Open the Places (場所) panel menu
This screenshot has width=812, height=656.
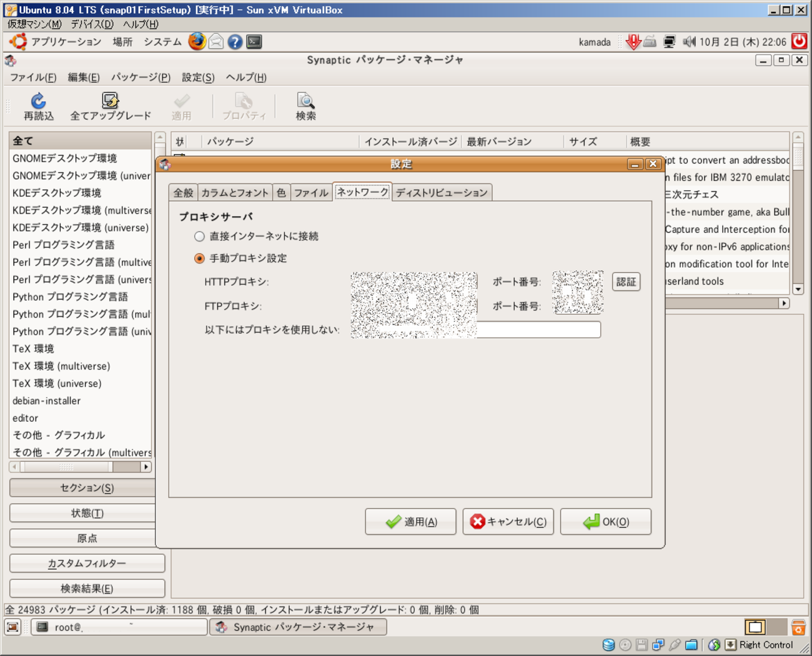[122, 42]
